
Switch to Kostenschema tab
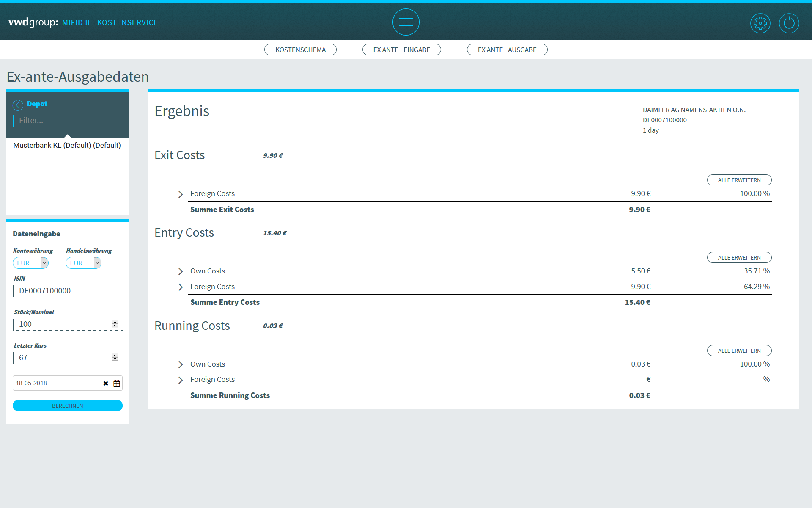[300, 50]
